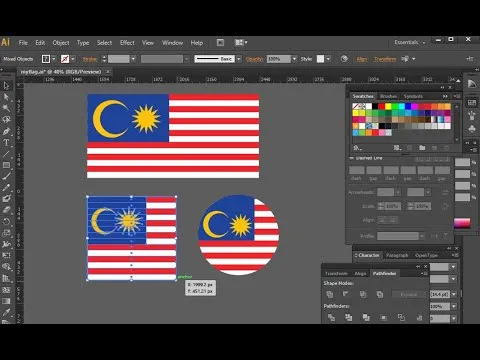Close the myflag.ai document tab
Screen dimensions: 480x360
pos(108,71)
